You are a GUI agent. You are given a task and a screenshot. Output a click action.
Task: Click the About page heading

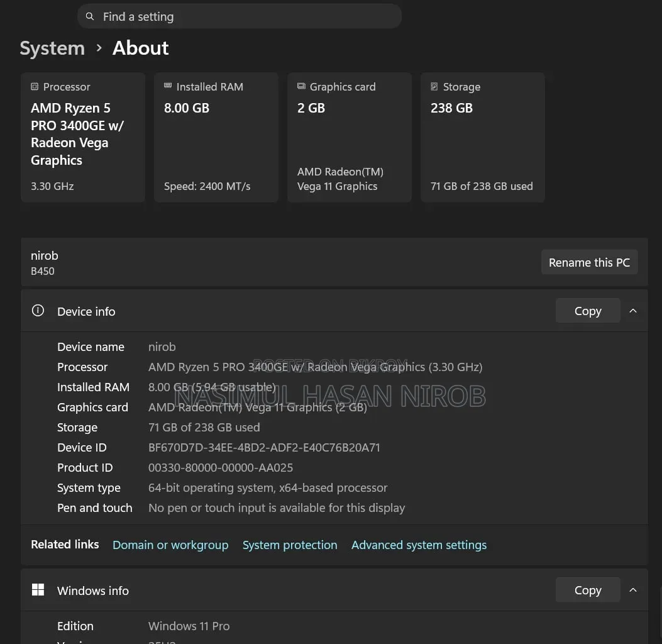coord(141,48)
